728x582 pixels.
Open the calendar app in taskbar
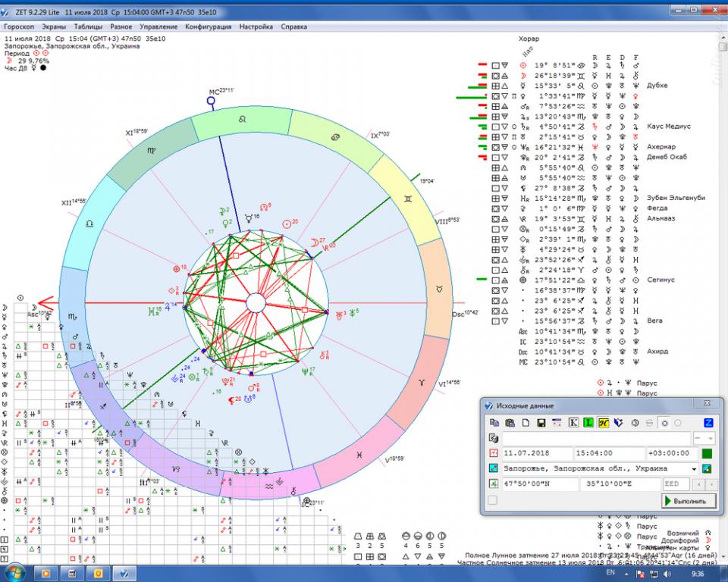[x=73, y=574]
